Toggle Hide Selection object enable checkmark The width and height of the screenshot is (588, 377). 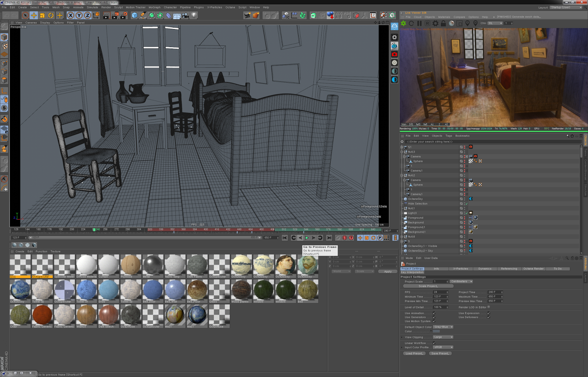tap(467, 204)
